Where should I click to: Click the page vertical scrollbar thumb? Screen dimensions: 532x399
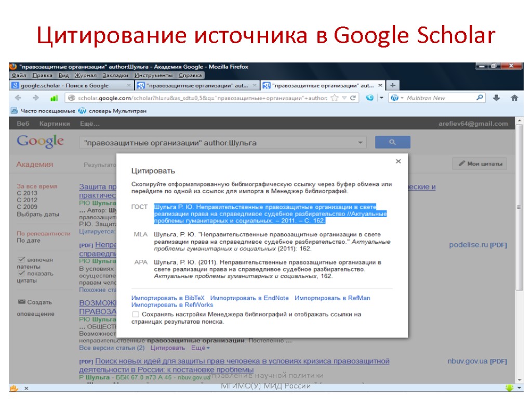point(519,207)
